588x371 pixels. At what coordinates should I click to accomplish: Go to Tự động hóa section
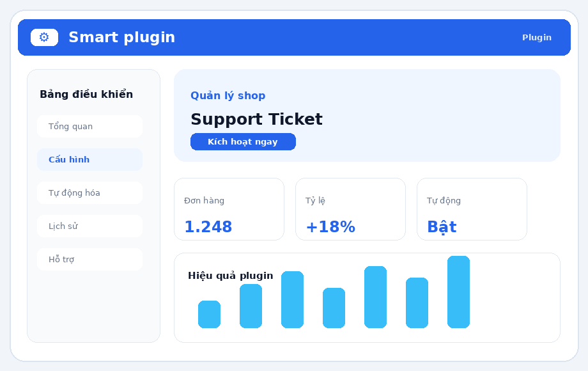coord(89,193)
